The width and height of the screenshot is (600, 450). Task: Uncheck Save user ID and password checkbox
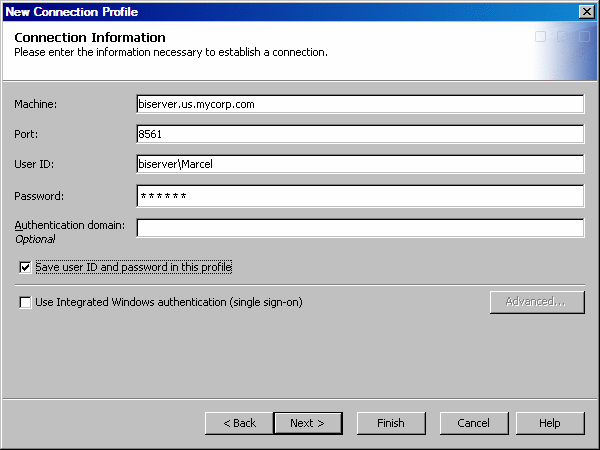click(26, 268)
